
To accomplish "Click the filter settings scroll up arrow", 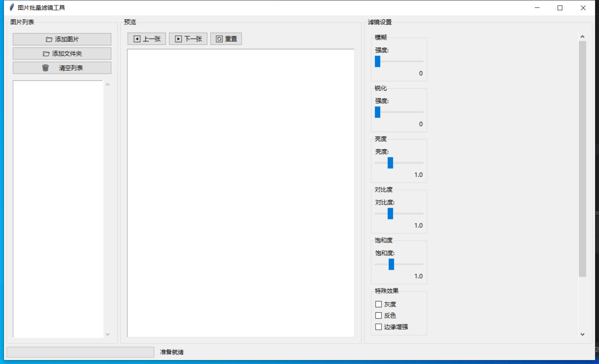I will pyautogui.click(x=582, y=37).
